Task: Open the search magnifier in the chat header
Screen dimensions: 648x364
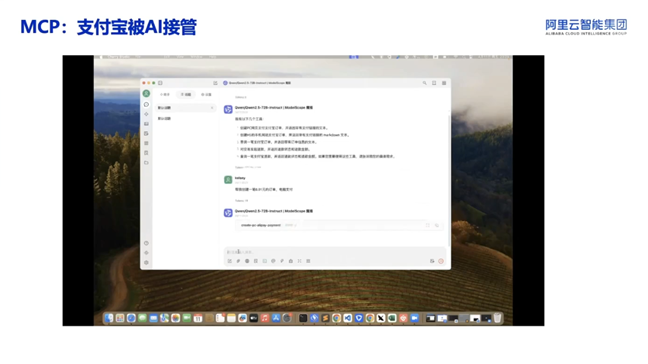Action: (x=424, y=83)
